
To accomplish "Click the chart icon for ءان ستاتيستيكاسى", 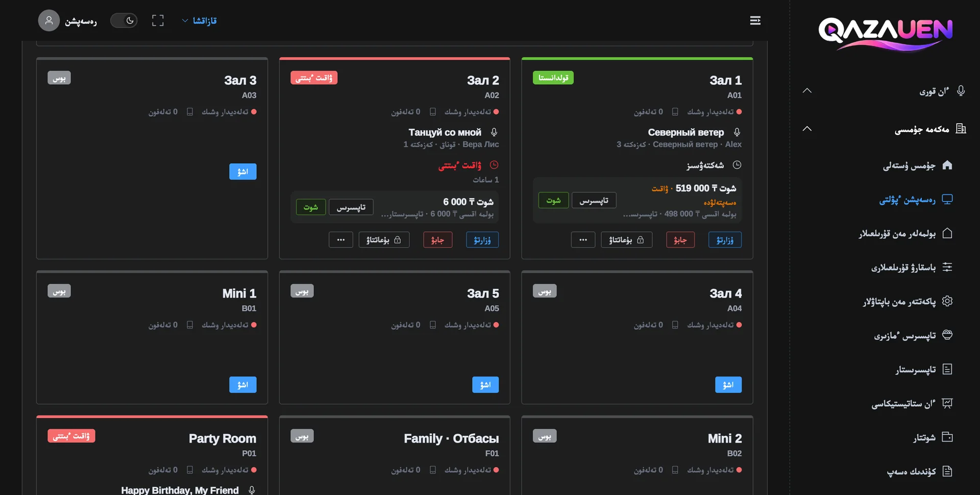I will 947,403.
